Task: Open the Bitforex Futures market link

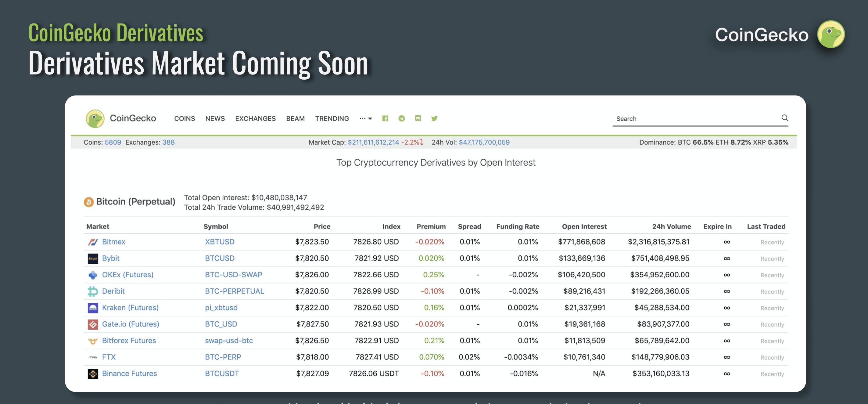Action: coord(129,341)
